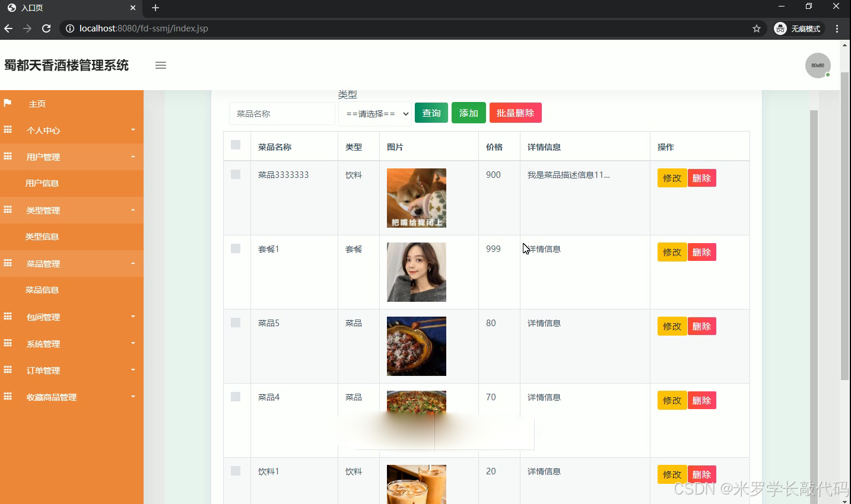
Task: Click the grid icon next to 订单管理
Action: (8, 370)
